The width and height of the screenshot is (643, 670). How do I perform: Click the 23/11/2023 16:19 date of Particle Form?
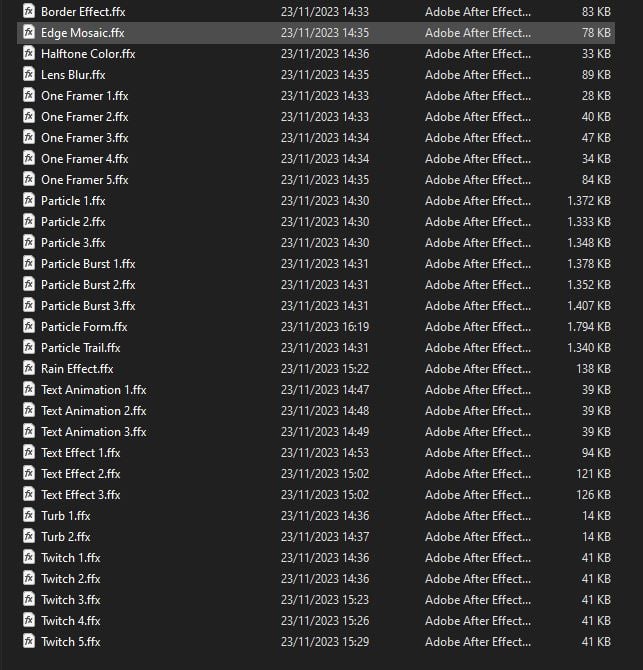(x=325, y=327)
